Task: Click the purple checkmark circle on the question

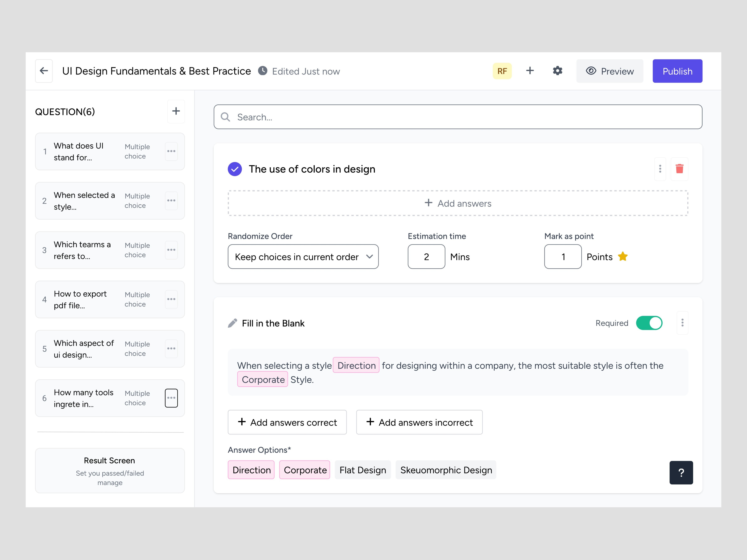Action: (234, 169)
